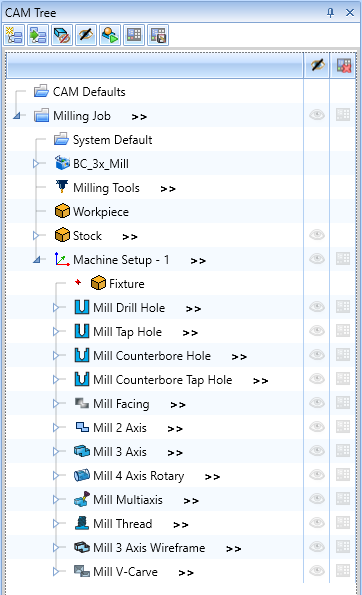Expand the BC_3x_Mill node
Viewport: 362px width, 595px height.
pos(36,164)
